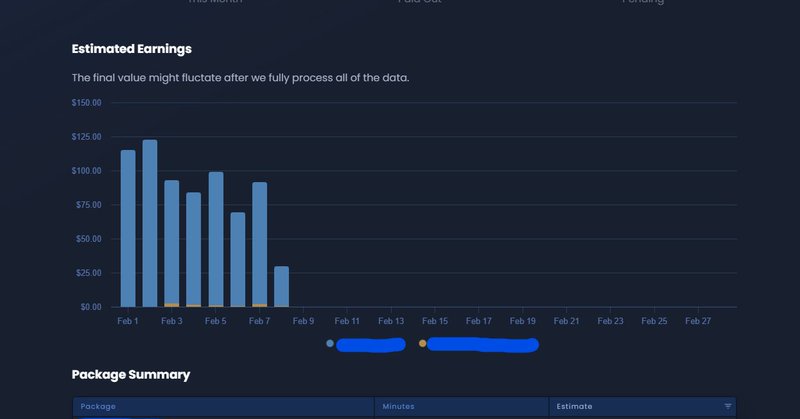Sort table by Estimate column header
Screen dimensions: 800x419
point(642,407)
